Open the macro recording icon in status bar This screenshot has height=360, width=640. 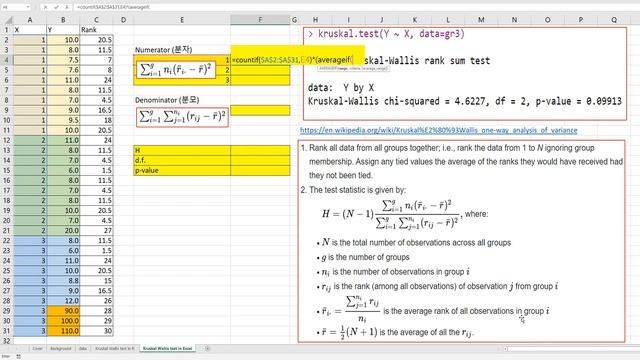[x=18, y=356]
